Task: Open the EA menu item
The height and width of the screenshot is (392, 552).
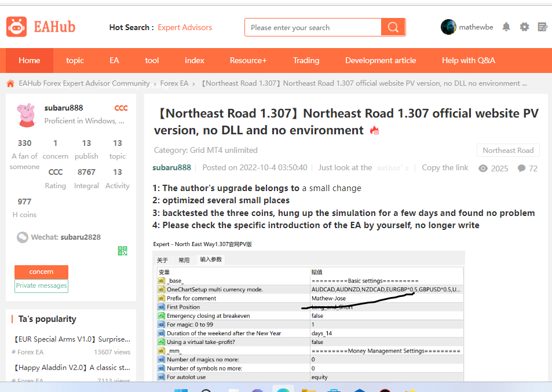Action: 114,61
